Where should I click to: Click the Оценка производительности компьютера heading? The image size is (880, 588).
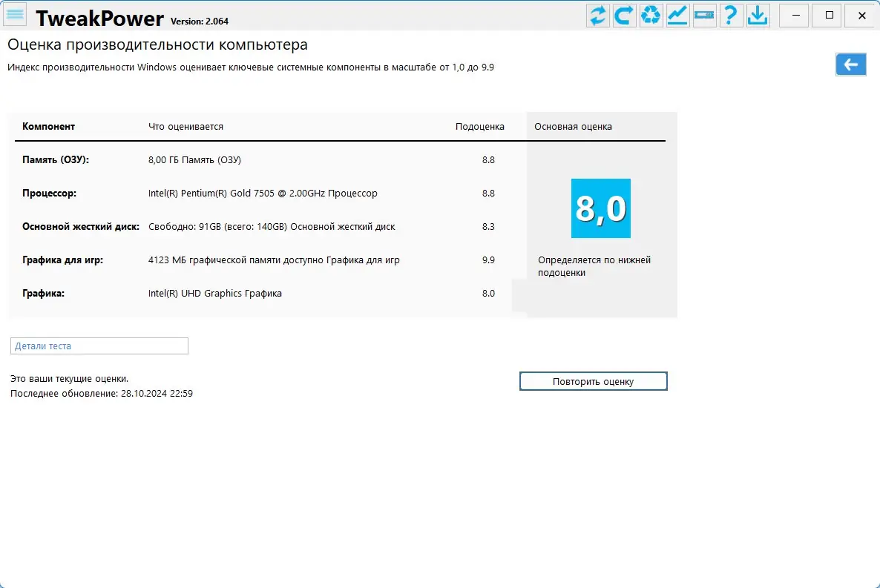click(x=158, y=44)
